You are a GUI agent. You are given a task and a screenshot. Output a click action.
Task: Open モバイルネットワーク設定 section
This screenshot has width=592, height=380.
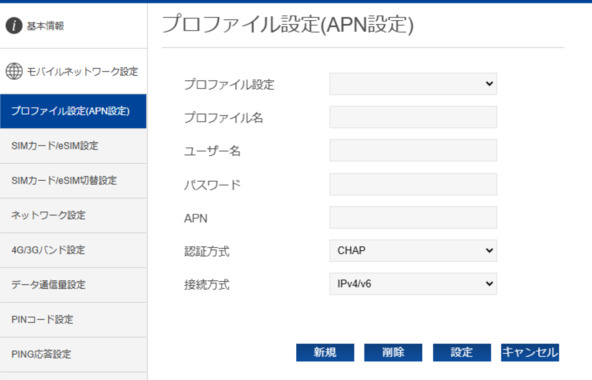coord(73,71)
